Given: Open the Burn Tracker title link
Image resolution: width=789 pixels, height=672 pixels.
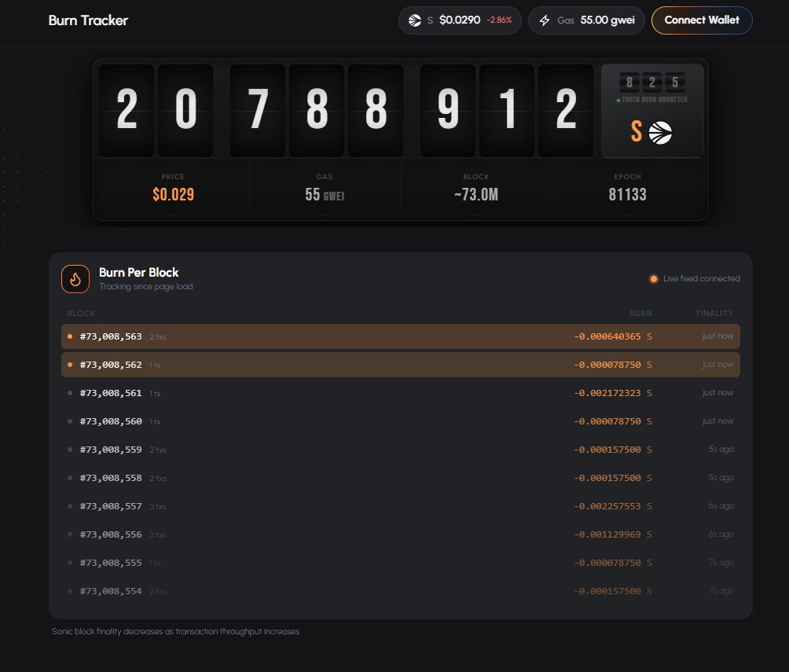Looking at the screenshot, I should [x=88, y=20].
